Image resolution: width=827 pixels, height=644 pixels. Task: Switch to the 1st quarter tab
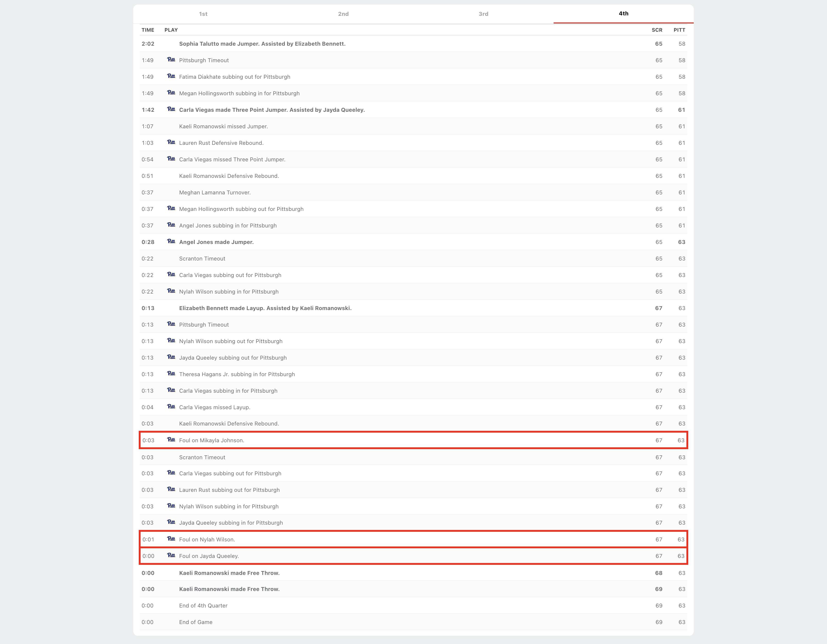pyautogui.click(x=203, y=14)
